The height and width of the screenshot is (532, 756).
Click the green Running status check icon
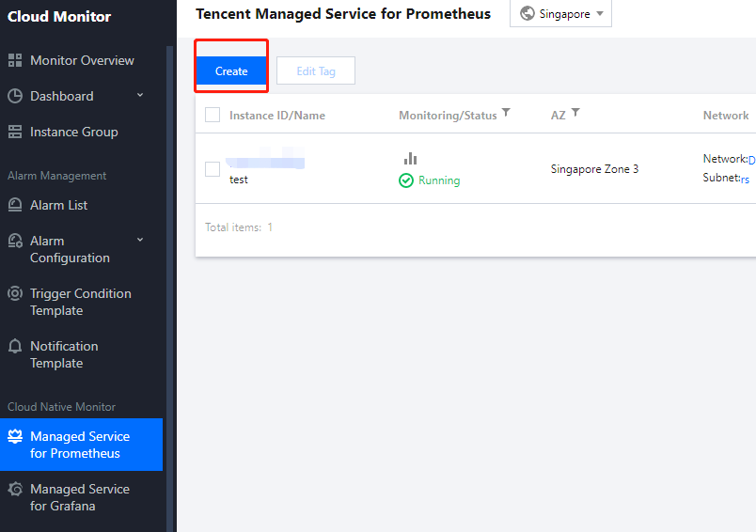coord(406,180)
